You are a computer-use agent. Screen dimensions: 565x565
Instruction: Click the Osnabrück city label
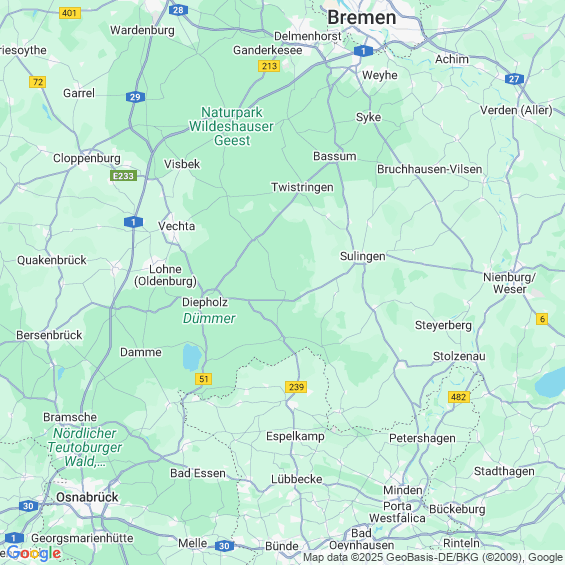pos(87,497)
